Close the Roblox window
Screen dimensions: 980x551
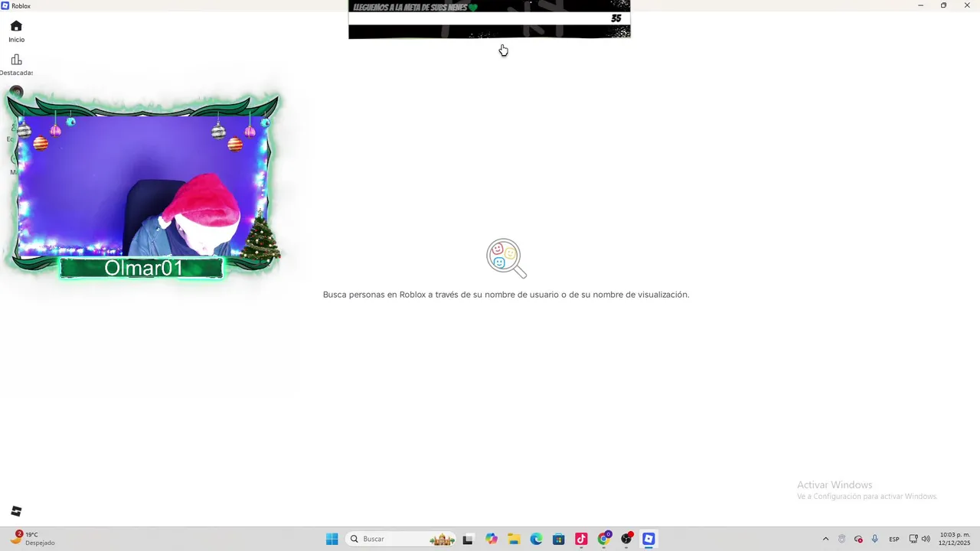[967, 5]
